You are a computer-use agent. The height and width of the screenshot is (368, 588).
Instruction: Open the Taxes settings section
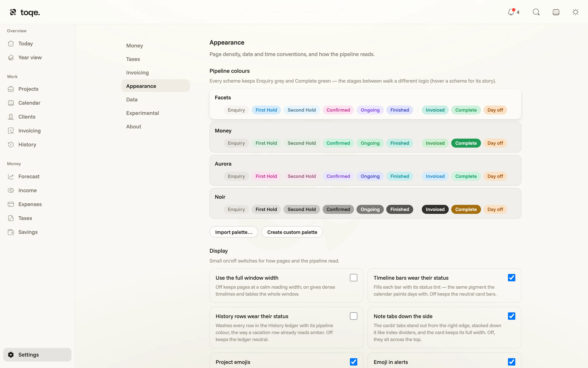156,59
